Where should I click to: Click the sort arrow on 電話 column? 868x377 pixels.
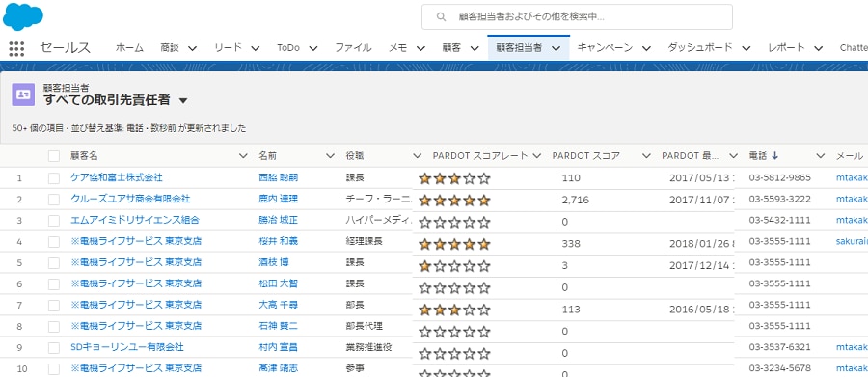[x=774, y=156]
